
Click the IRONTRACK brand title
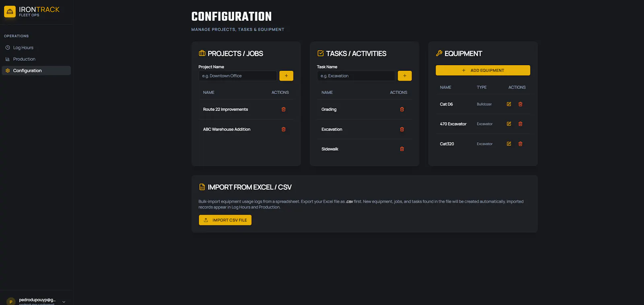pyautogui.click(x=39, y=9)
